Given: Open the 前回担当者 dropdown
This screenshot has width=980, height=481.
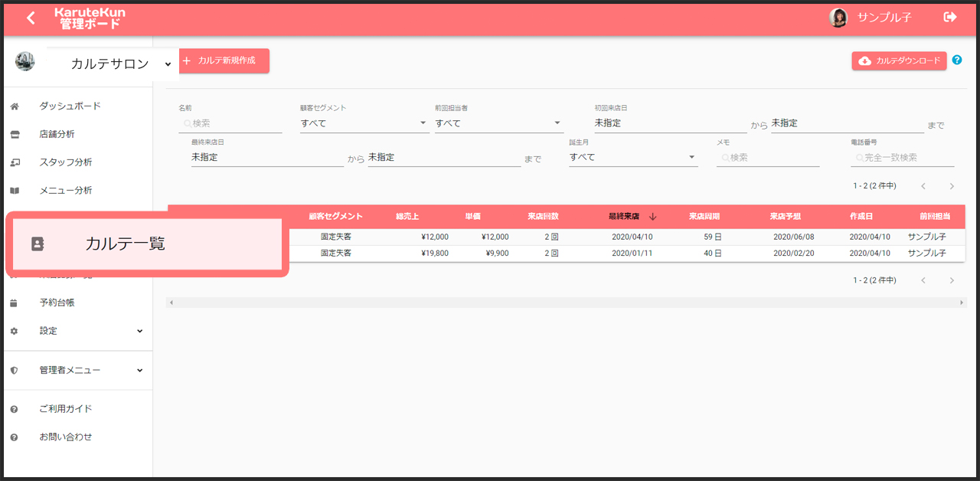Looking at the screenshot, I should [x=498, y=123].
